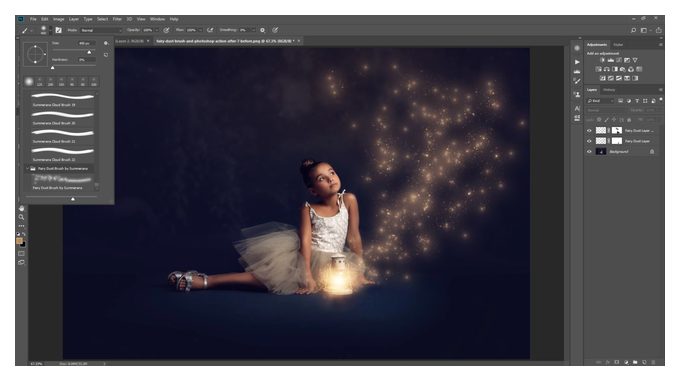Adjust the brush Hardness slider handle
This screenshot has width=680, height=381.
click(x=53, y=68)
